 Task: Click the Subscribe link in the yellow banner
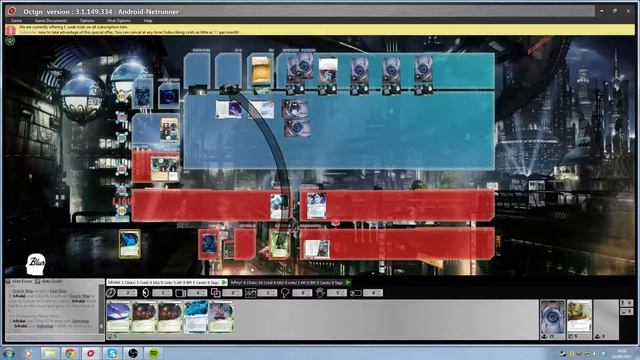tap(28, 32)
